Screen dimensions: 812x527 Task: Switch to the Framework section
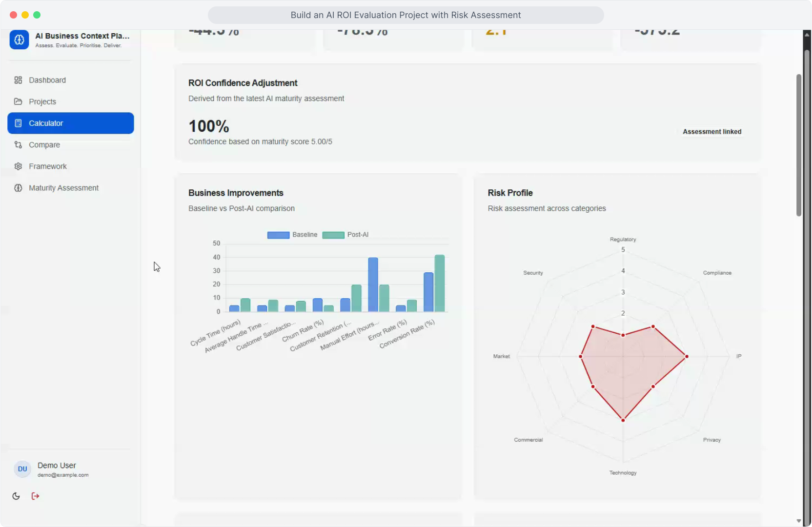point(48,166)
